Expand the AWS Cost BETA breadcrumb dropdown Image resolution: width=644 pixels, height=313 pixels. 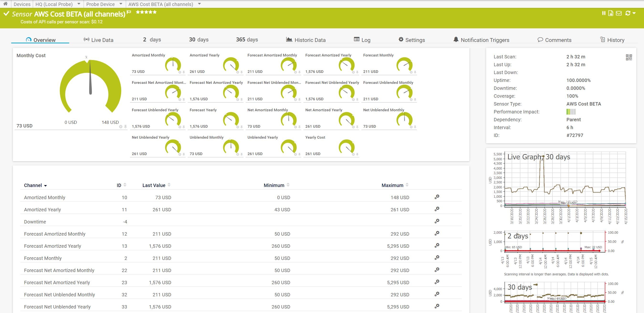[199, 4]
